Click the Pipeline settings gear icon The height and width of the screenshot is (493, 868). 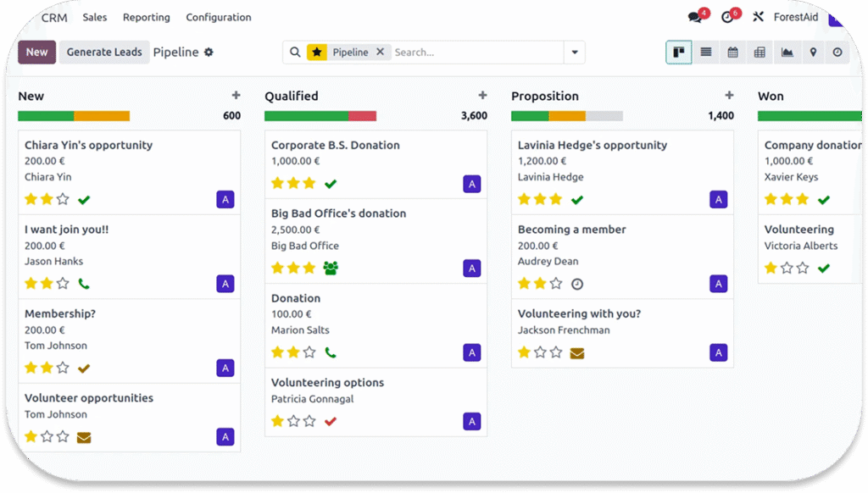(209, 53)
